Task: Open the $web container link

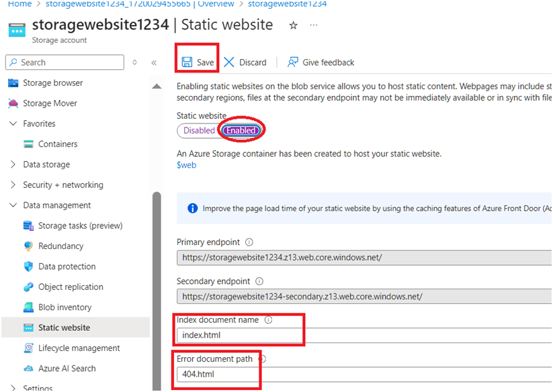Action: (186, 165)
